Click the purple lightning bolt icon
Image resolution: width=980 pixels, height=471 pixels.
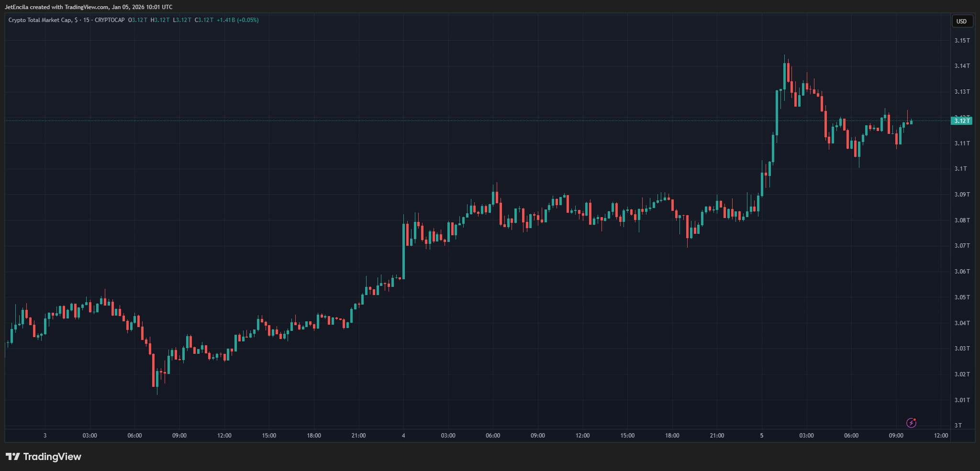coord(911,423)
